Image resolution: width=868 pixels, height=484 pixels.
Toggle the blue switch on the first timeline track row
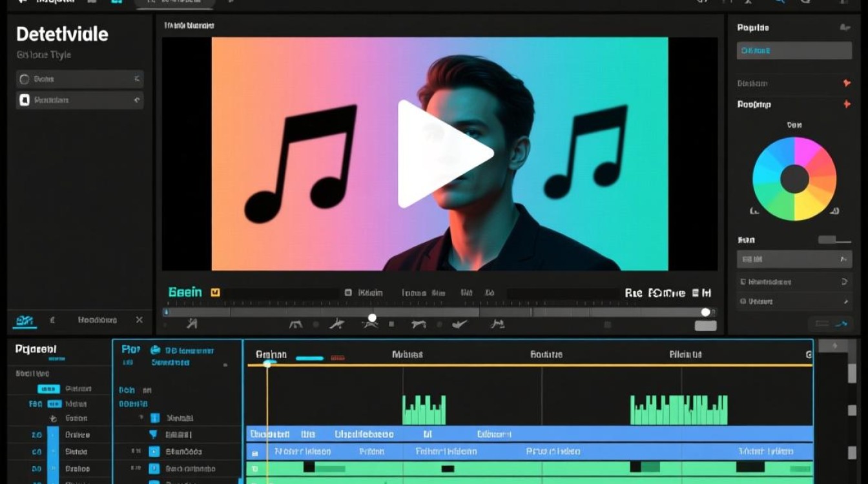(x=48, y=389)
